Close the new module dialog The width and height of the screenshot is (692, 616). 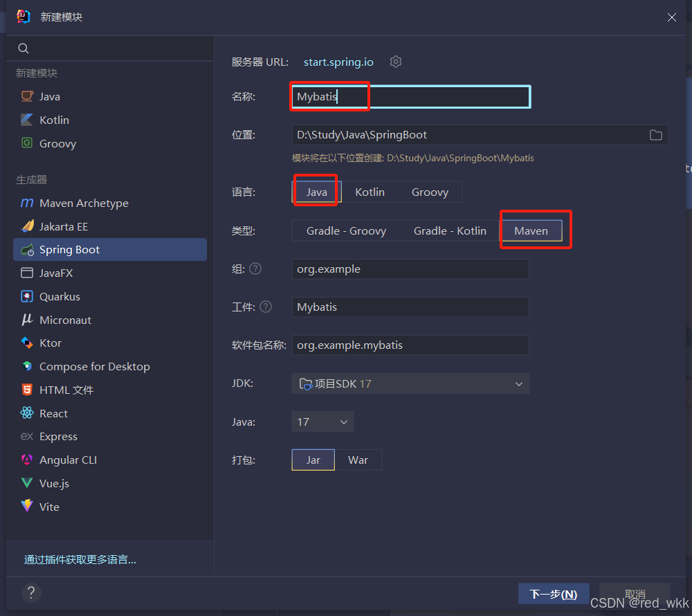672,17
